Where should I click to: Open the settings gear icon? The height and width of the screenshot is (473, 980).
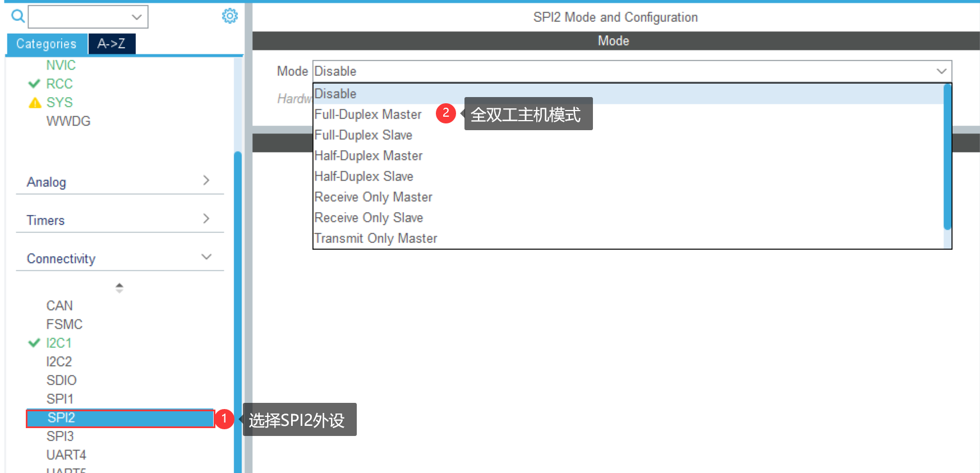pyautogui.click(x=229, y=16)
